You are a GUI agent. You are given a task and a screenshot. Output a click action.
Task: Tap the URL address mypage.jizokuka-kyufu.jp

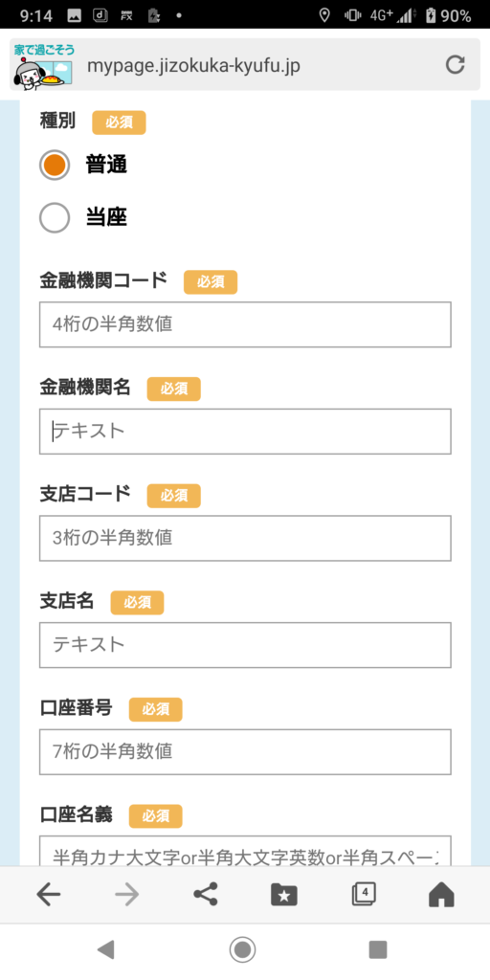[193, 66]
